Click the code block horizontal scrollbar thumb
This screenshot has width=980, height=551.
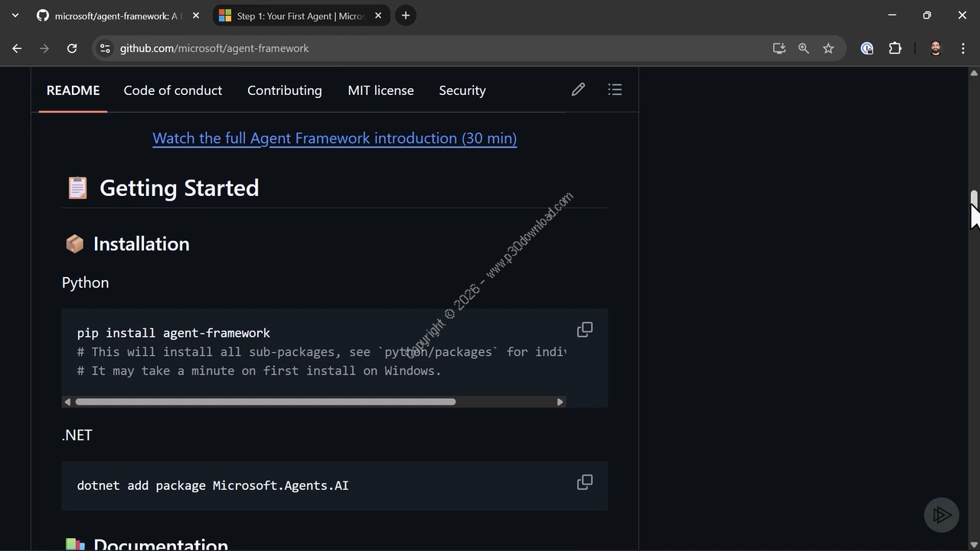click(266, 402)
